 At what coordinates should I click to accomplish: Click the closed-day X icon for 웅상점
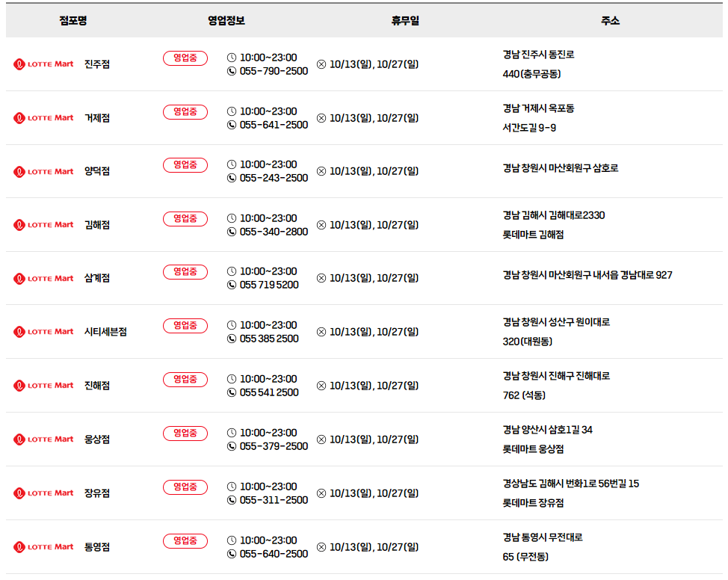pyautogui.click(x=321, y=439)
